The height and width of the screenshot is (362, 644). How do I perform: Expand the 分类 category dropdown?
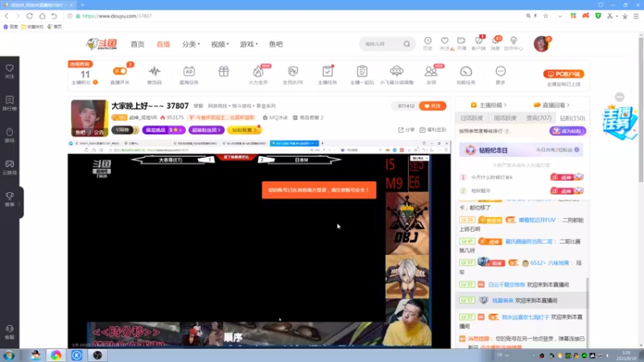(191, 44)
